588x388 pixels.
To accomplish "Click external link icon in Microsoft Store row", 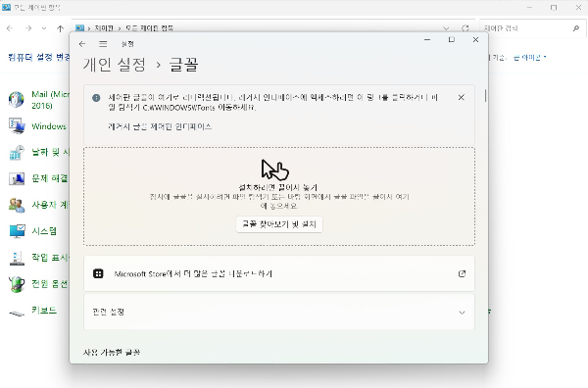I will coord(462,273).
